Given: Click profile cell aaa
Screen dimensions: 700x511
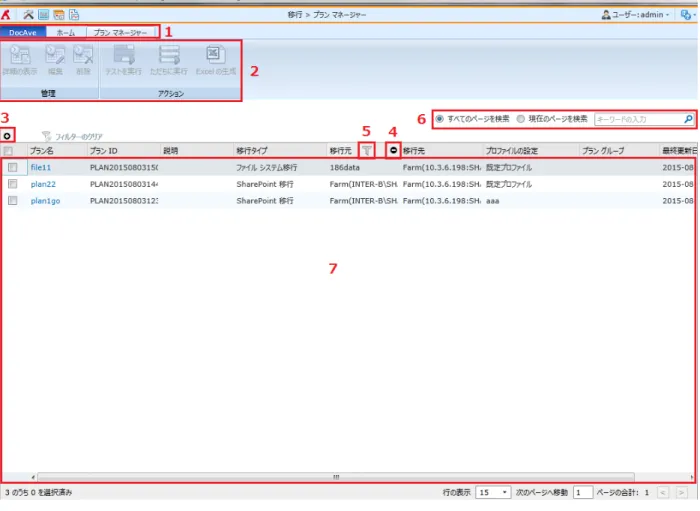Looking at the screenshot, I should [492, 201].
